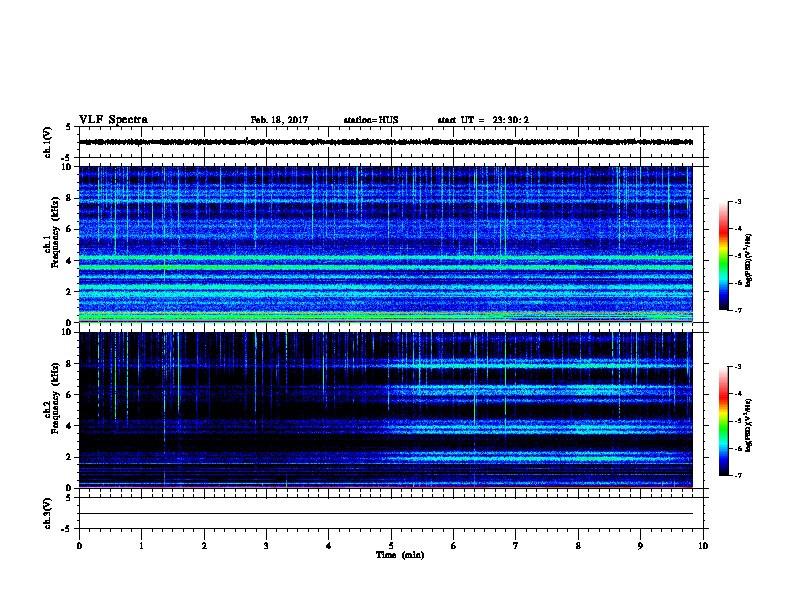The height and width of the screenshot is (612, 792).
Task: Click the ch.1 color scale "log(PSD)" units label
Action: coord(748,260)
